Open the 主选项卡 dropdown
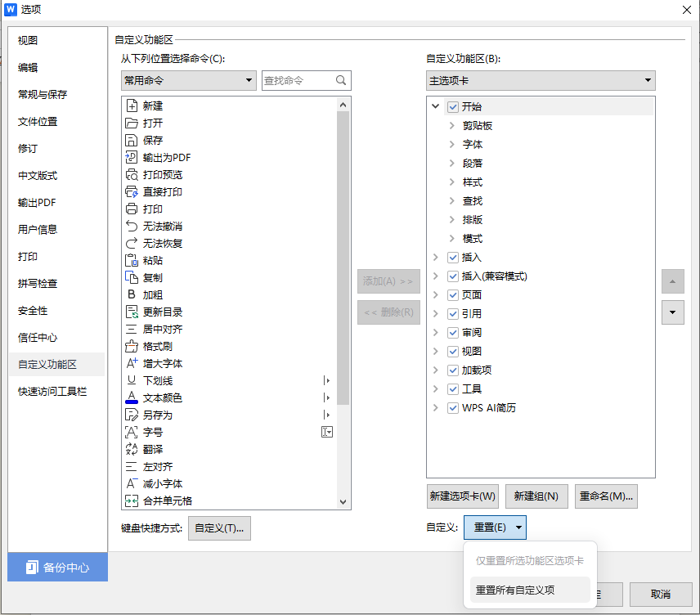This screenshot has width=700, height=615. pos(541,80)
